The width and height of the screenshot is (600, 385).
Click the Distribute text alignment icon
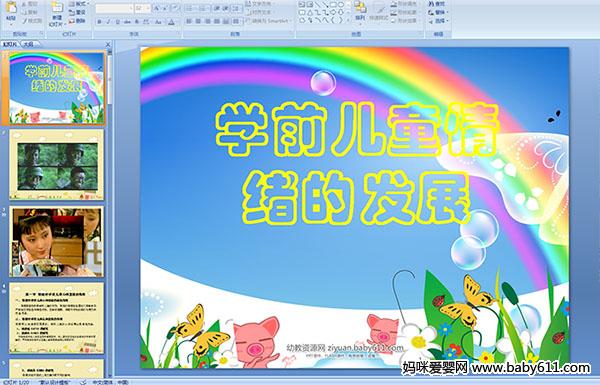(227, 21)
